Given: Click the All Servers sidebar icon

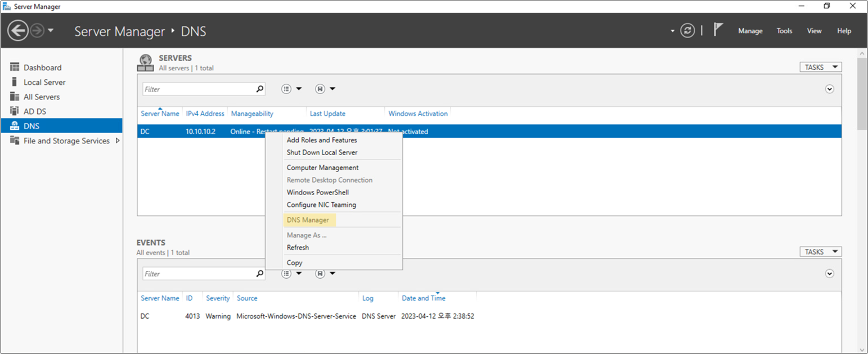Looking at the screenshot, I should (x=15, y=96).
